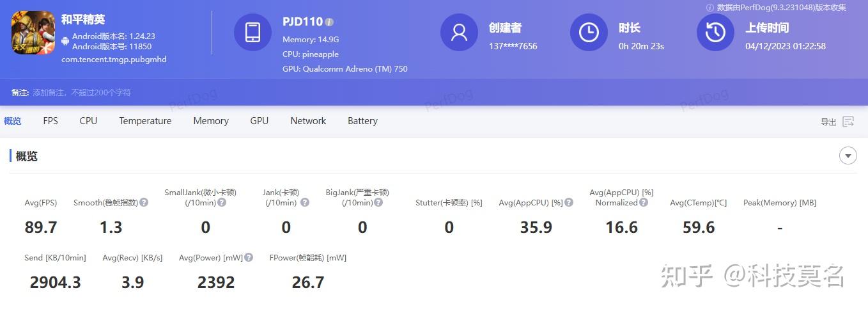Click info icon beside PerfDog version notice
Image resolution: width=868 pixels, height=311 pixels.
[709, 8]
